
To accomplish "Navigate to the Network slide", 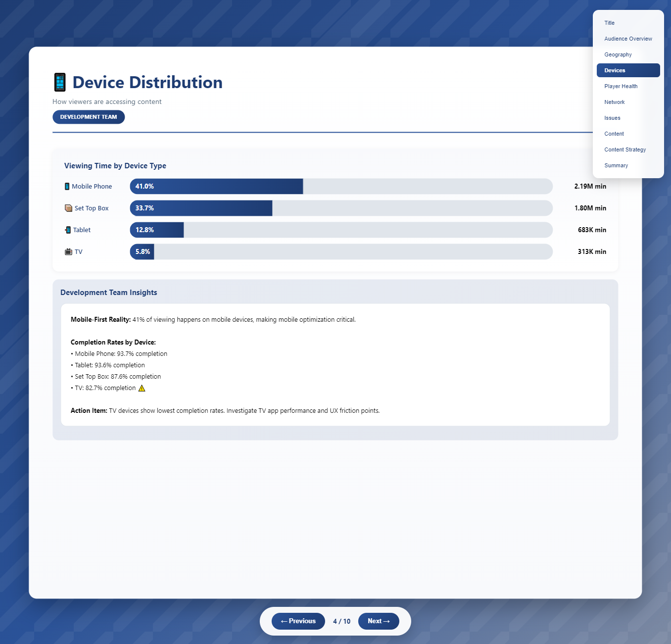I will point(614,102).
